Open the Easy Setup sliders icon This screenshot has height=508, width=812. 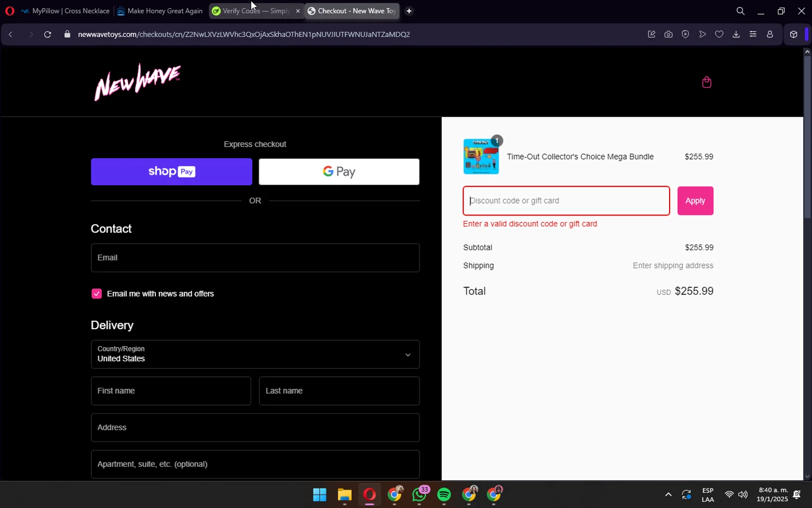coord(753,34)
